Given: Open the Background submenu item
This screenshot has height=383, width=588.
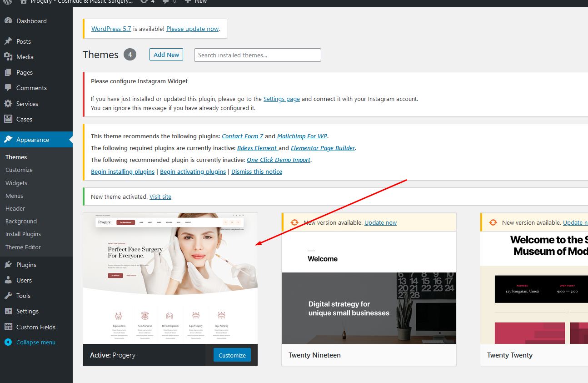Looking at the screenshot, I should click(x=21, y=221).
